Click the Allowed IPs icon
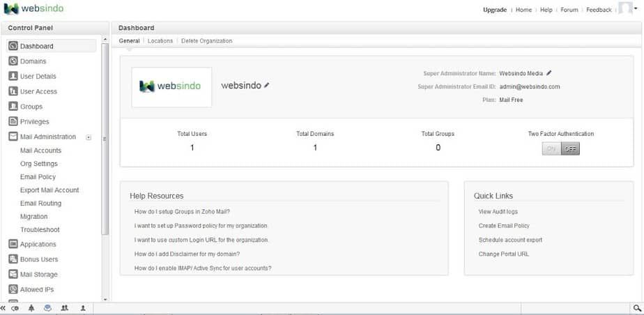644x315 pixels. pos(13,289)
